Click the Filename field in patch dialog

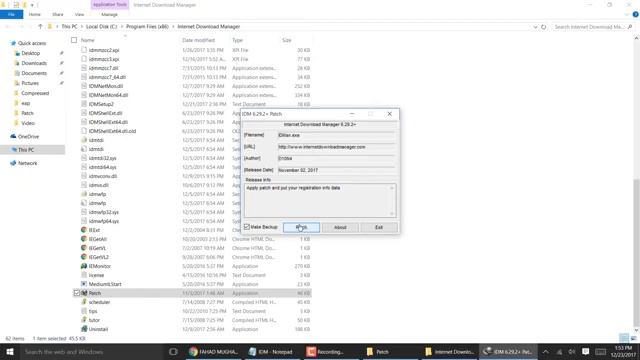(336, 135)
